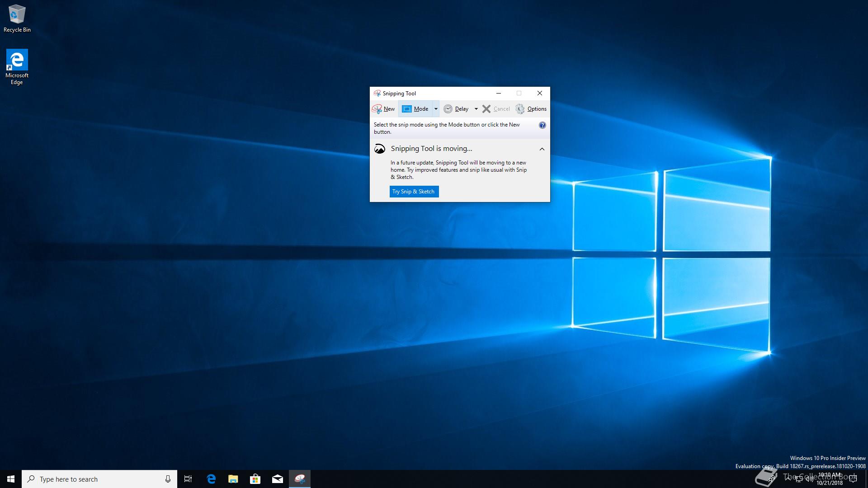
Task: Open the Mode dropdown arrow
Action: pyautogui.click(x=436, y=109)
